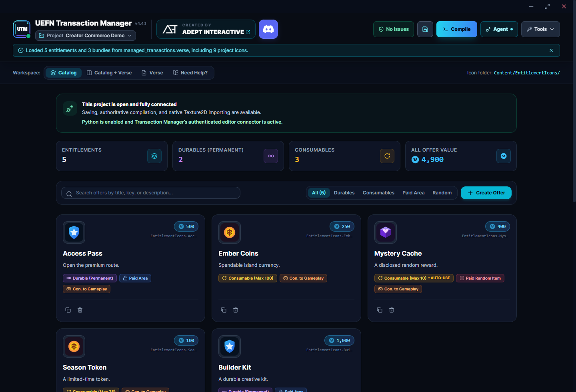Open the Agent menu button
The height and width of the screenshot is (392, 576).
tap(499, 29)
